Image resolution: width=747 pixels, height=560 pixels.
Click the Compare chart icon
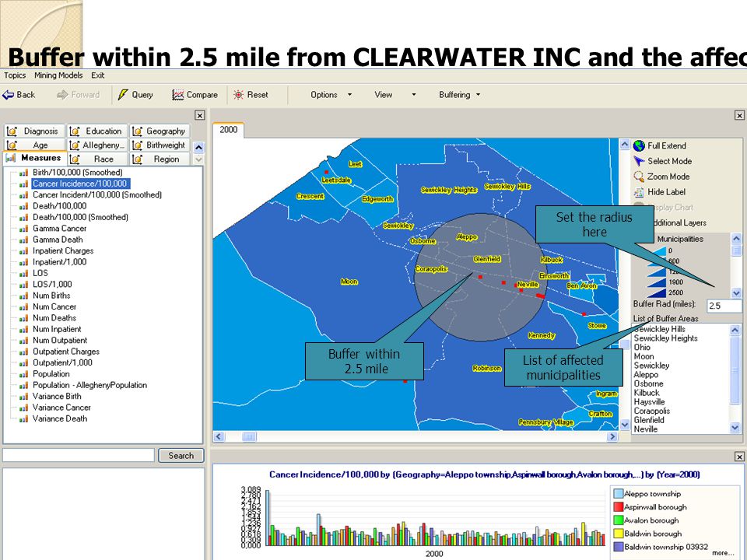point(177,95)
